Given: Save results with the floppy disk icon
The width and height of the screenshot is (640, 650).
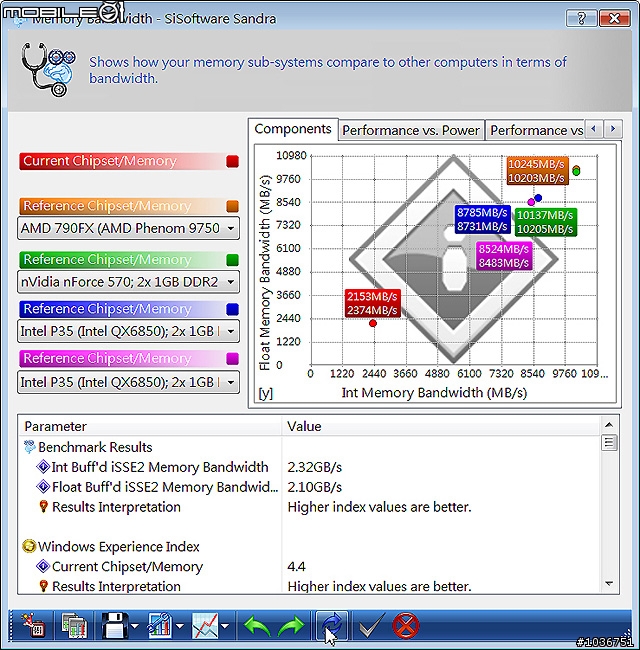Looking at the screenshot, I should pos(114,626).
